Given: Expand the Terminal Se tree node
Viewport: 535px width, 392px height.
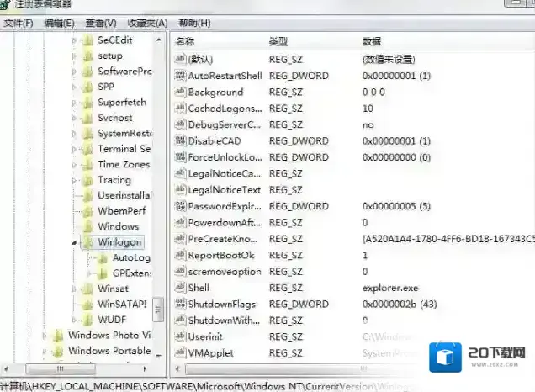Looking at the screenshot, I should pos(74,149).
